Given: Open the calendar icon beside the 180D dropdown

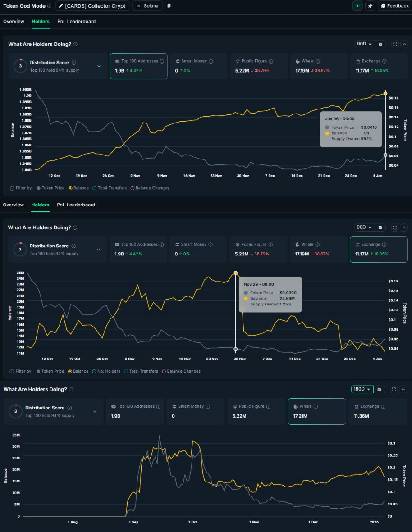Looking at the screenshot, I should pyautogui.click(x=380, y=390).
